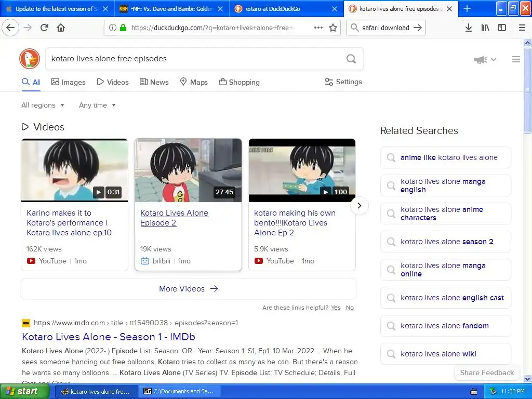The height and width of the screenshot is (399, 532).
Task: Answer No to links helpful question
Action: pyautogui.click(x=350, y=308)
